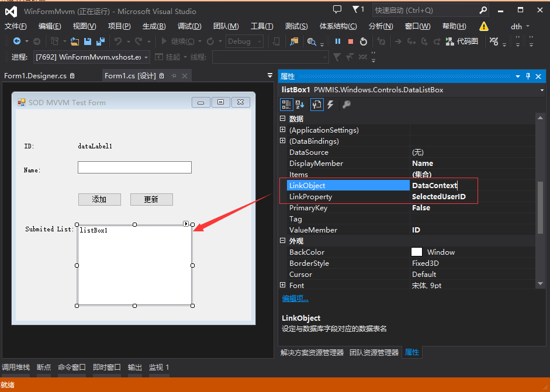Click the Open File folder icon
This screenshot has width=550, height=392.
[74, 41]
